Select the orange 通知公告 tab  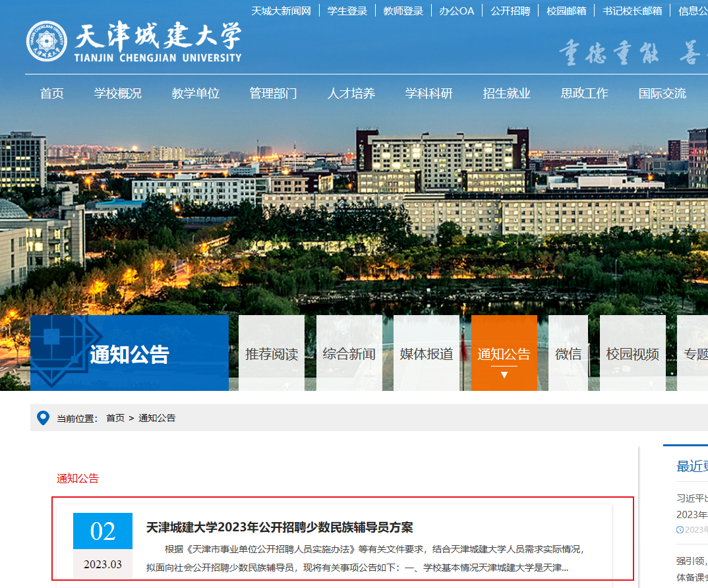tap(504, 353)
